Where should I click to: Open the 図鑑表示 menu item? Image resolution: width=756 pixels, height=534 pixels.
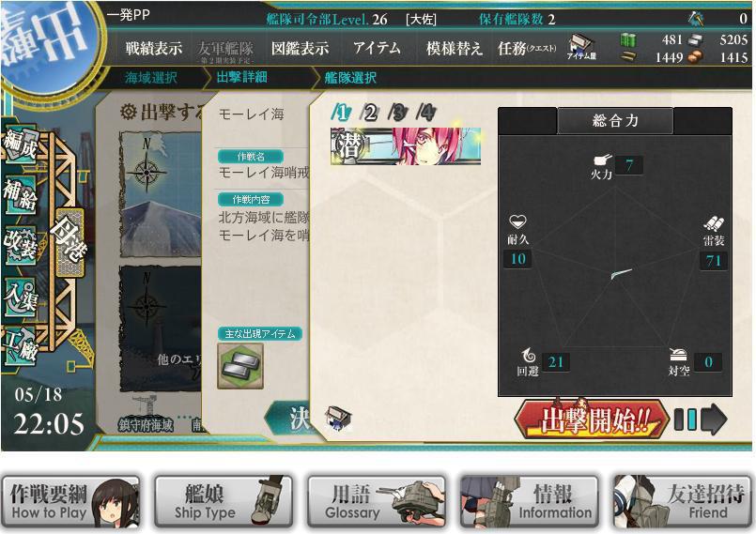tap(300, 48)
